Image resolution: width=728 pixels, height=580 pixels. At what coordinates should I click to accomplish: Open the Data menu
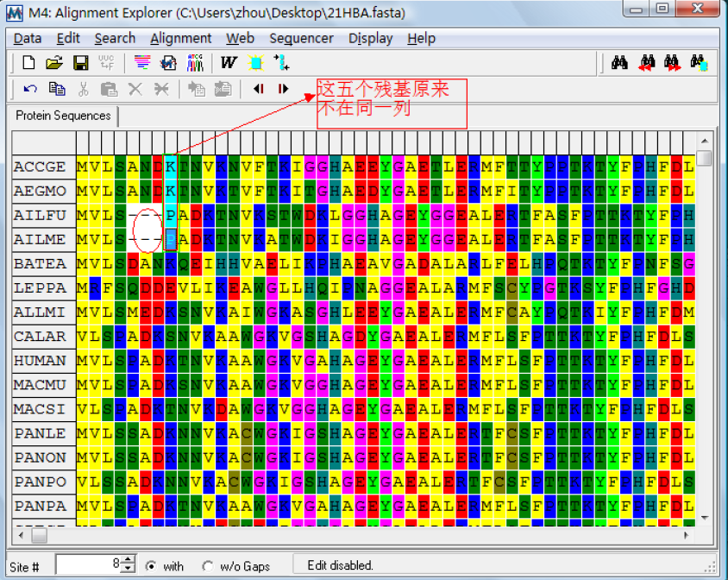[x=28, y=38]
